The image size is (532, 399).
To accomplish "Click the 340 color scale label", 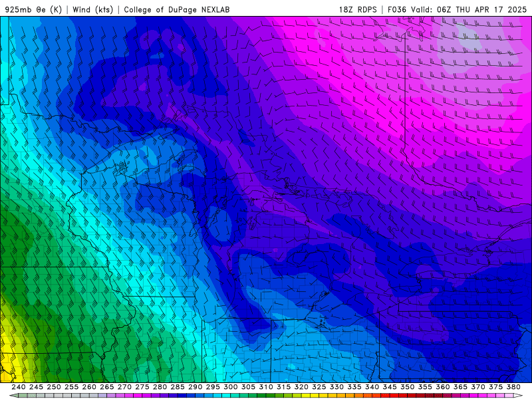I will point(372,387).
